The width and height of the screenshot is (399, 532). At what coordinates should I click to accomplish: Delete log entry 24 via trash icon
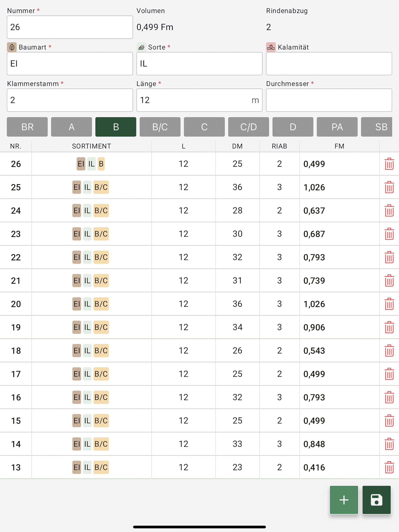click(x=389, y=211)
